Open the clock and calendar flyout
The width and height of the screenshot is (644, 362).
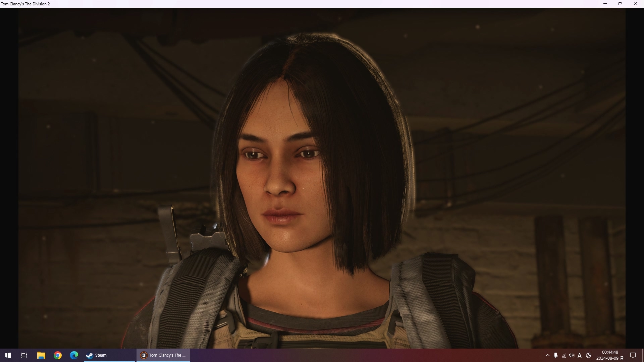610,355
